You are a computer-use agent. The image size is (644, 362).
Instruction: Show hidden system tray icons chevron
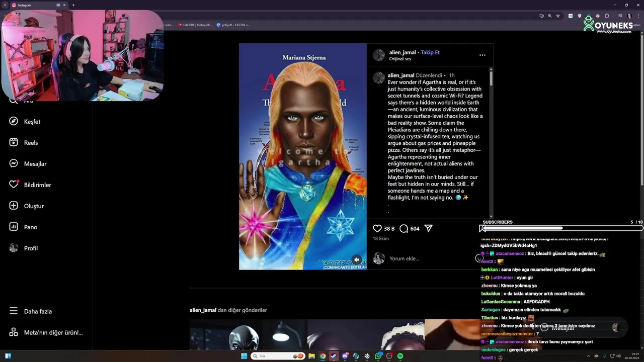tap(588, 356)
